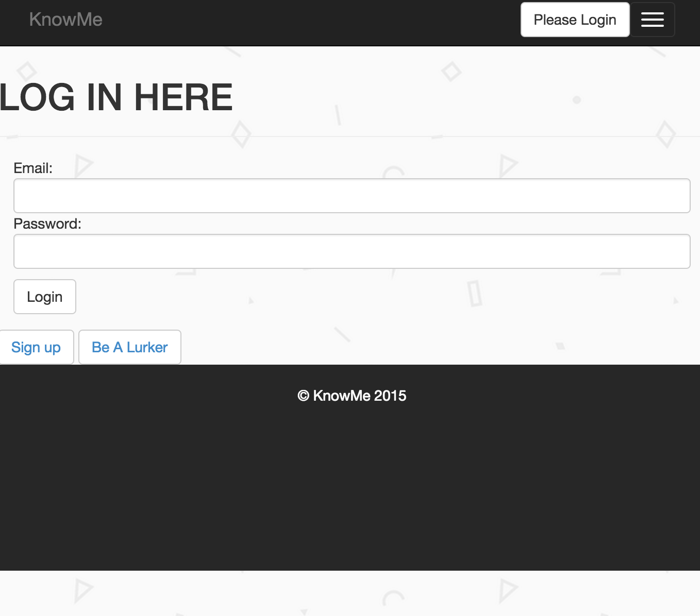The image size is (700, 616).
Task: Click the copyright symbol in footer
Action: point(303,396)
